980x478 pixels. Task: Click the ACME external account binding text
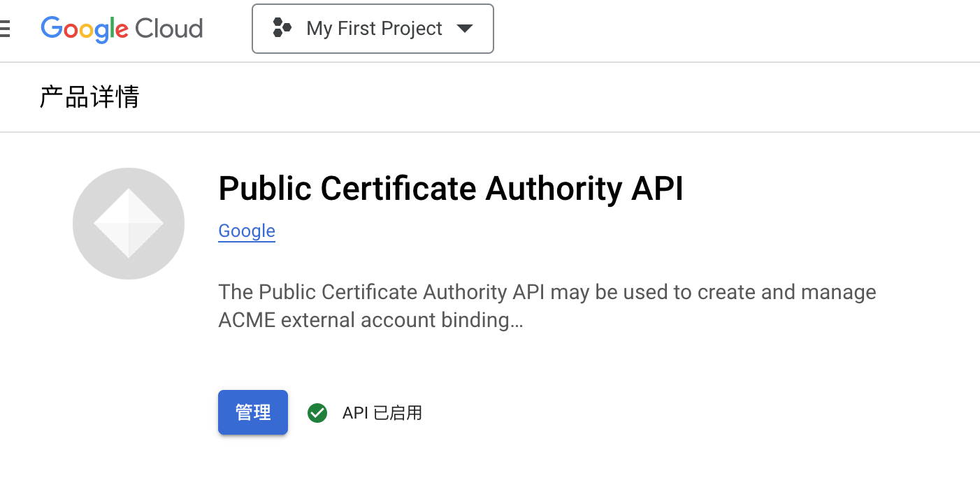(363, 320)
